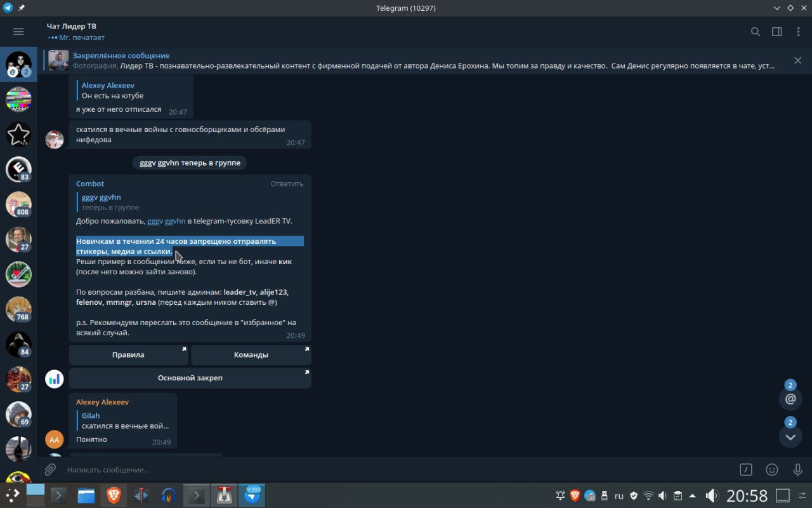Open the virtual desktop pager
The height and width of the screenshot is (508, 812).
coord(35,495)
